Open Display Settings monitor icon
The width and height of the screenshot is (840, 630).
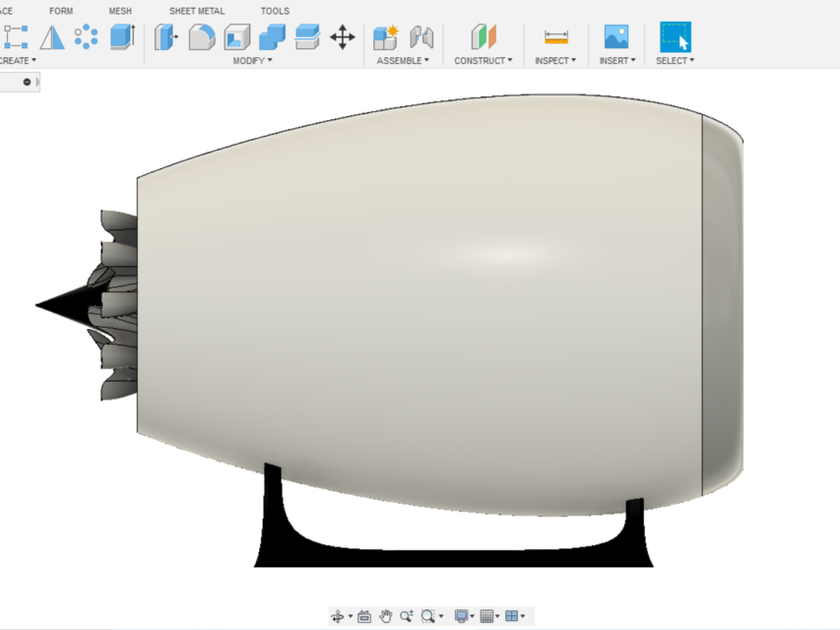(461, 615)
